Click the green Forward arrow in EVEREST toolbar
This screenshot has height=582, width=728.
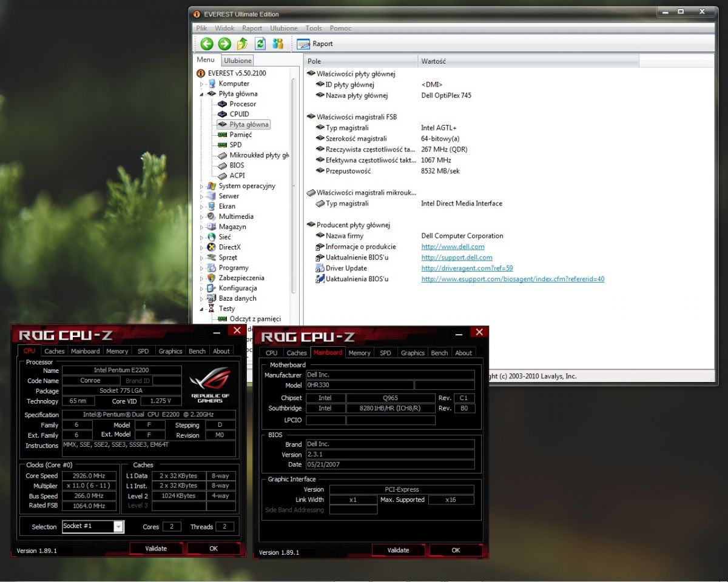click(224, 44)
